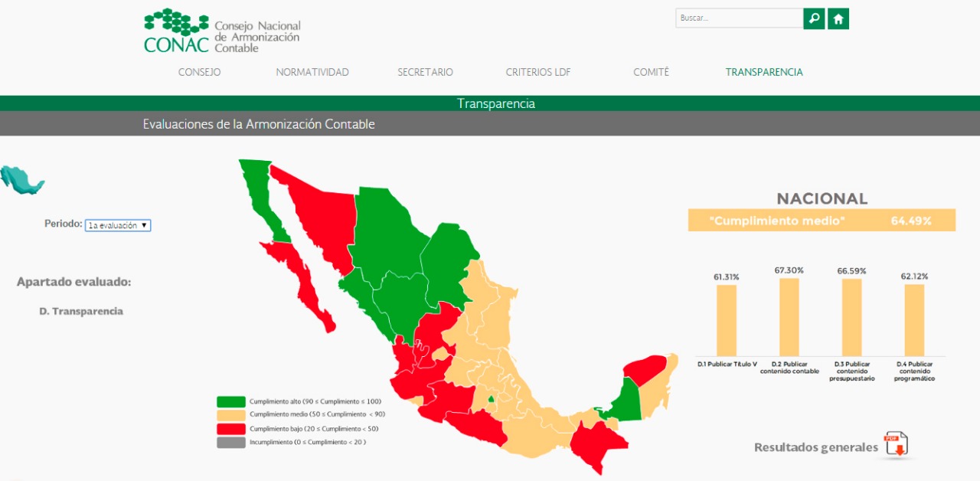Screen dimensions: 980x481
Task: Click the green Cumplimiento alto legend swatch
Action: [x=231, y=401]
